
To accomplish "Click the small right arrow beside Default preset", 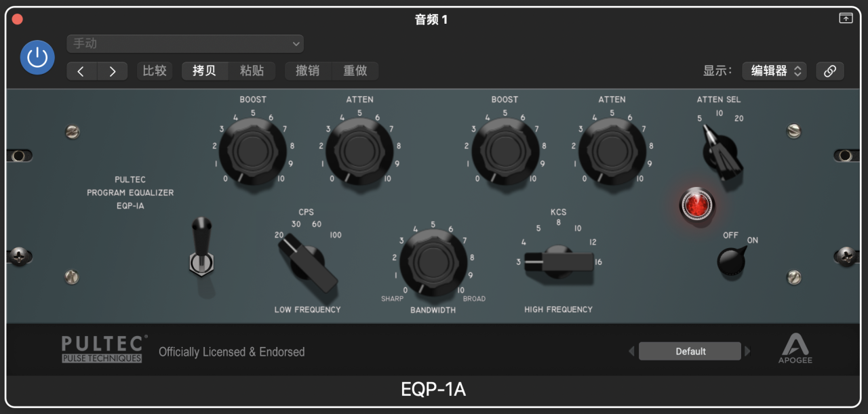I will click(748, 351).
